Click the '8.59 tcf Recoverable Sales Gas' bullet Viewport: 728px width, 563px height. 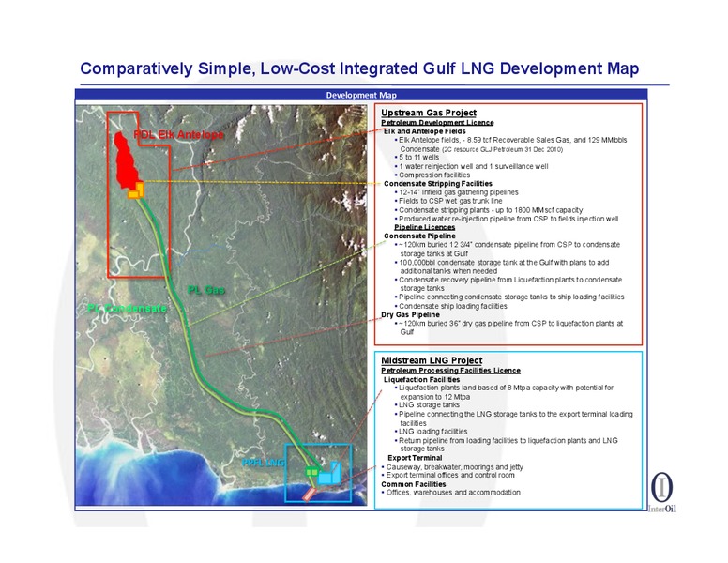[x=510, y=145]
